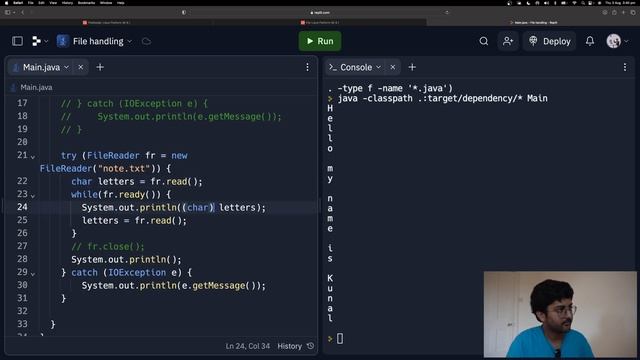Collapse the catch block at line 29

33,274
